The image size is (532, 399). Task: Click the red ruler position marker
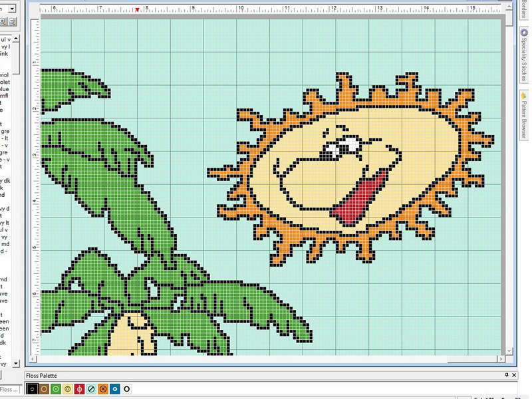pos(137,10)
